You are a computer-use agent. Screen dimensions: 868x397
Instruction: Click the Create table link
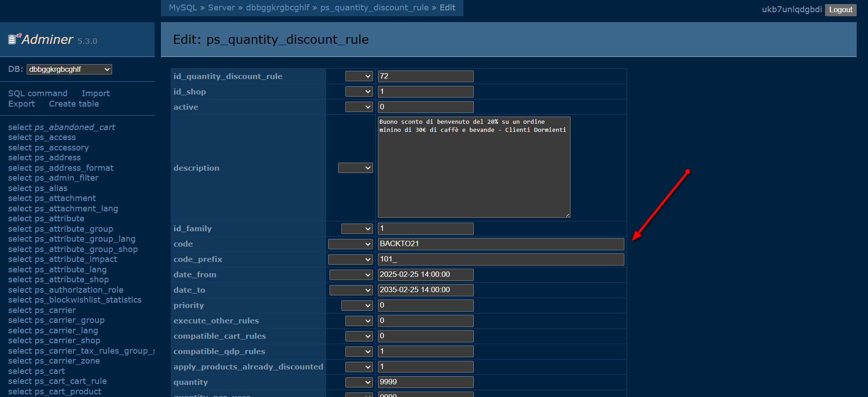click(x=74, y=104)
